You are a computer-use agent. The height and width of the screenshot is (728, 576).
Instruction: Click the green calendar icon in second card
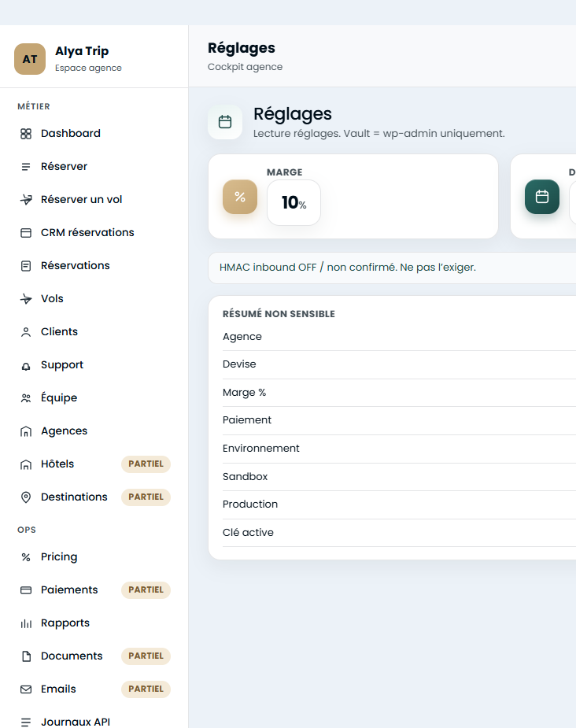[x=542, y=197]
